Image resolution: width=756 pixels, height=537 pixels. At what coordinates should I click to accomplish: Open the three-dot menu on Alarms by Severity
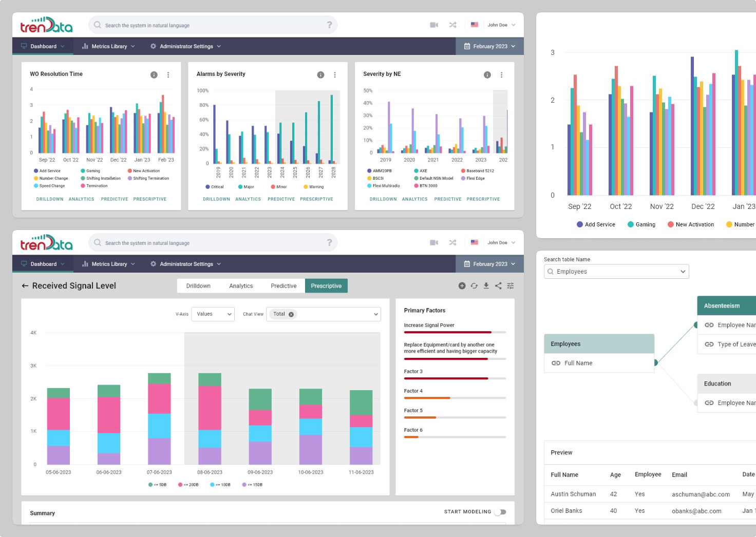pyautogui.click(x=335, y=75)
